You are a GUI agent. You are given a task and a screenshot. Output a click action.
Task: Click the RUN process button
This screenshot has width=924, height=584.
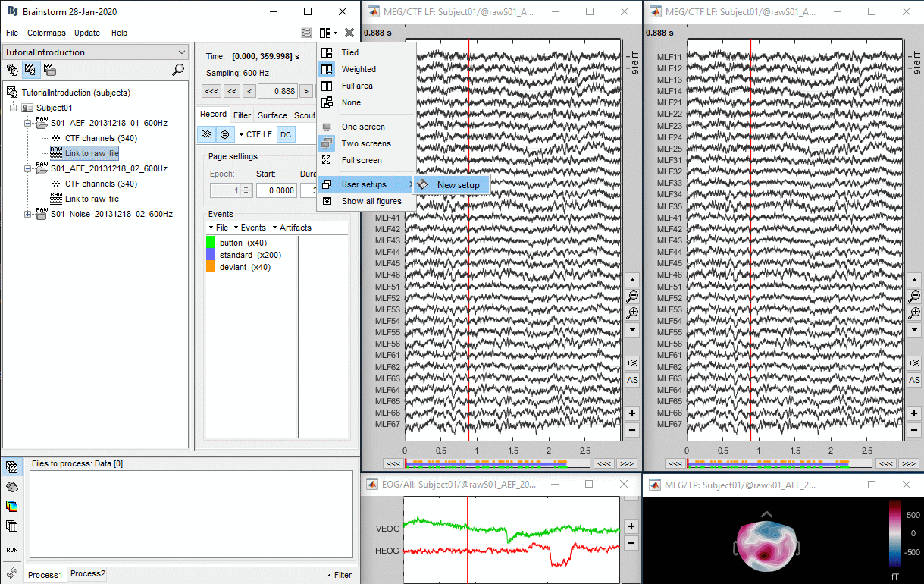12,550
